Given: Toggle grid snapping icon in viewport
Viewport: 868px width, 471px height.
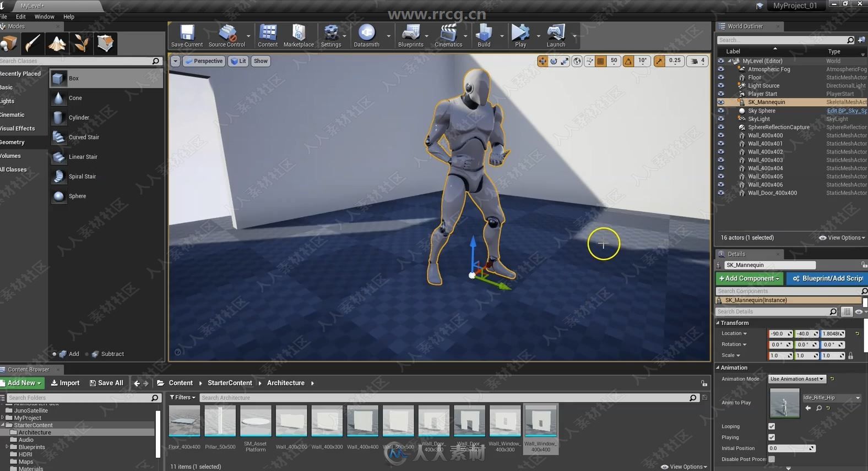Looking at the screenshot, I should [601, 61].
